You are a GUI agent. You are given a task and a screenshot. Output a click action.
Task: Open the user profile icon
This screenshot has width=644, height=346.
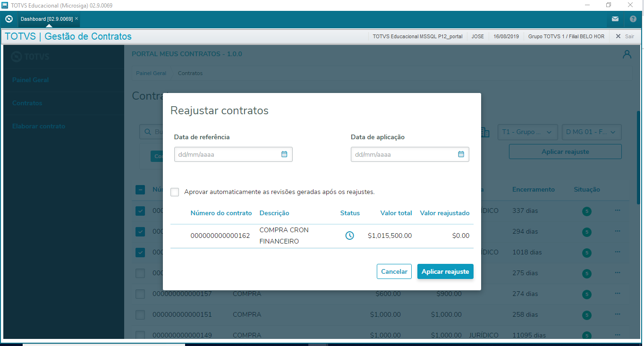point(627,54)
